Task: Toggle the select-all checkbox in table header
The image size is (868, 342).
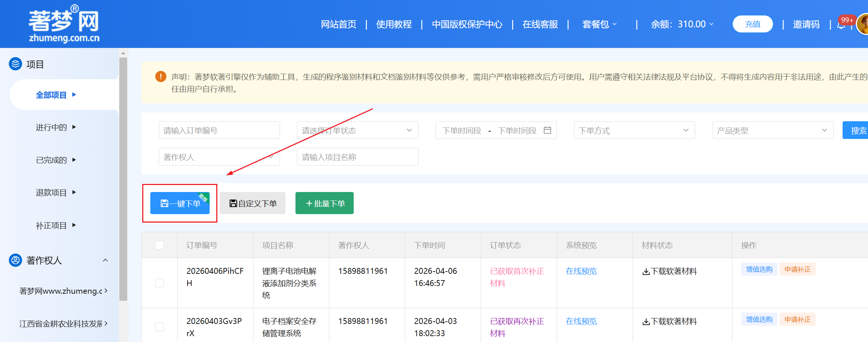Action: (160, 245)
